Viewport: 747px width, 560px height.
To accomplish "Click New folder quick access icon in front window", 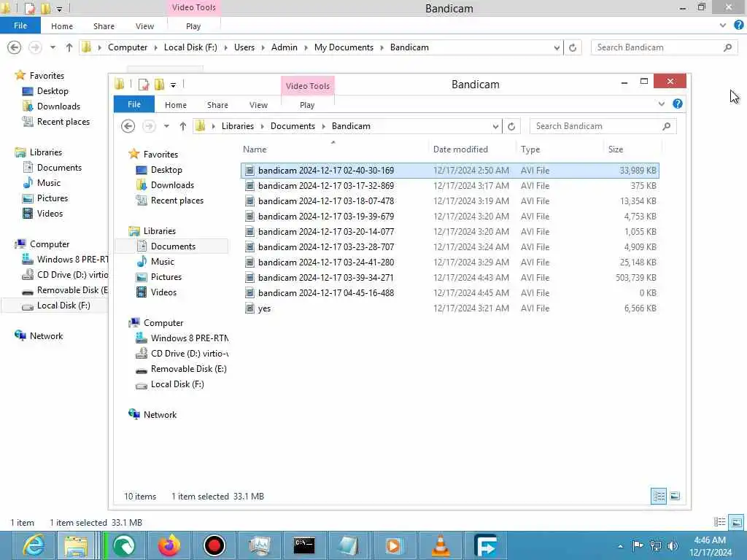I will (x=159, y=85).
